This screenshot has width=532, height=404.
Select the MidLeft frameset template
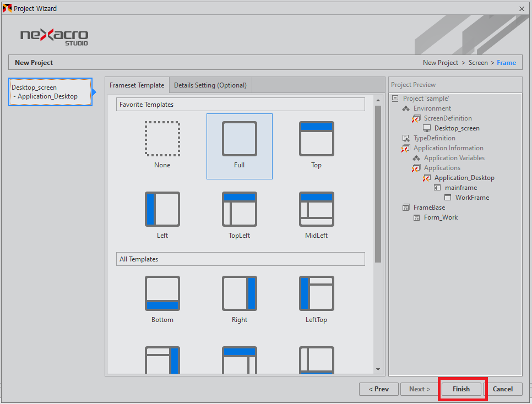316,209
